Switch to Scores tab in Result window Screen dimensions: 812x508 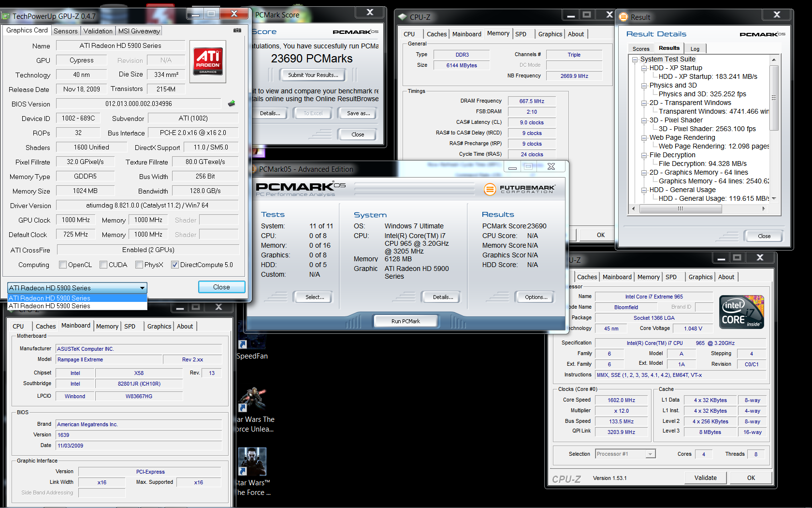coord(641,49)
